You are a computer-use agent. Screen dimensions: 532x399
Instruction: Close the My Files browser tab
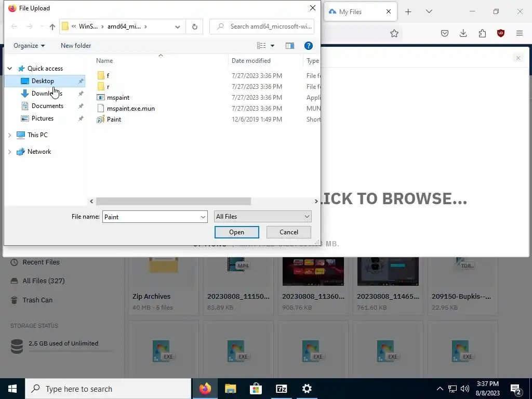[x=389, y=11]
